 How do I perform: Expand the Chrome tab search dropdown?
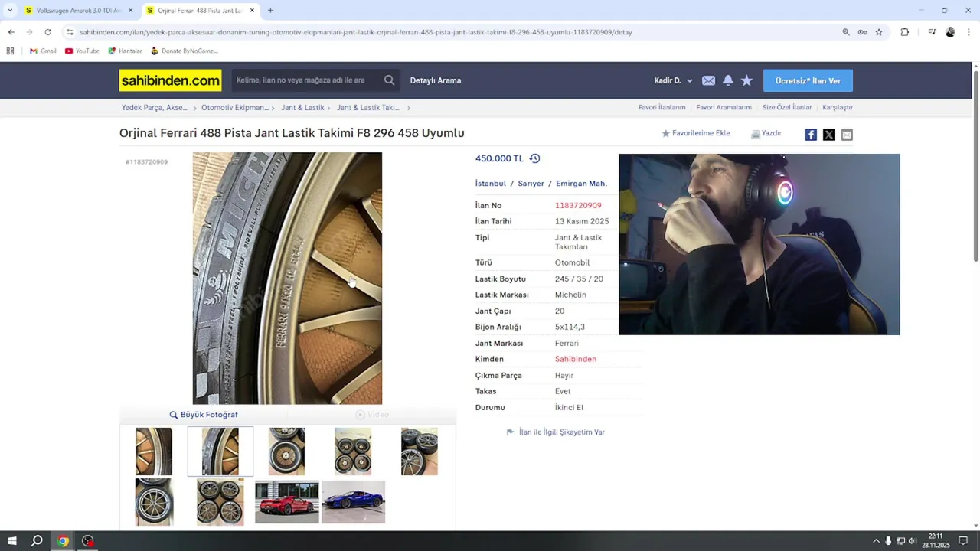point(10,11)
